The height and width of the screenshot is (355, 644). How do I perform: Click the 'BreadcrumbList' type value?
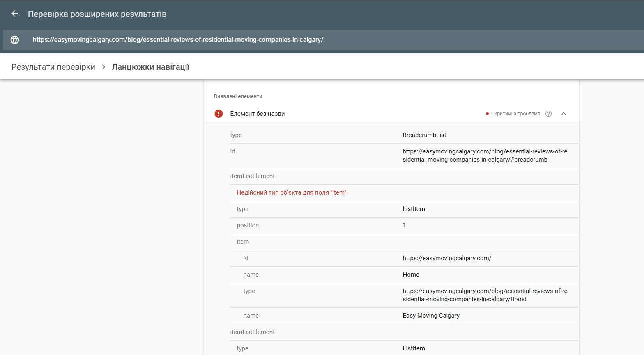click(x=424, y=135)
